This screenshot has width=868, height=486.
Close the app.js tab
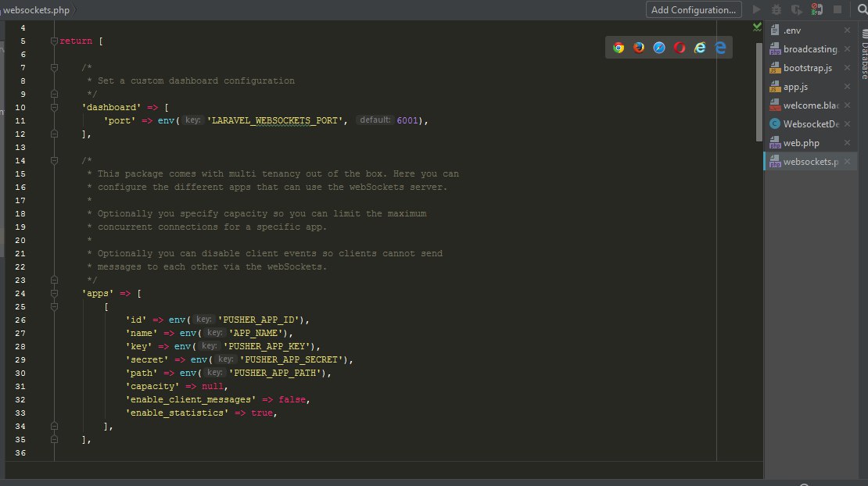[847, 87]
